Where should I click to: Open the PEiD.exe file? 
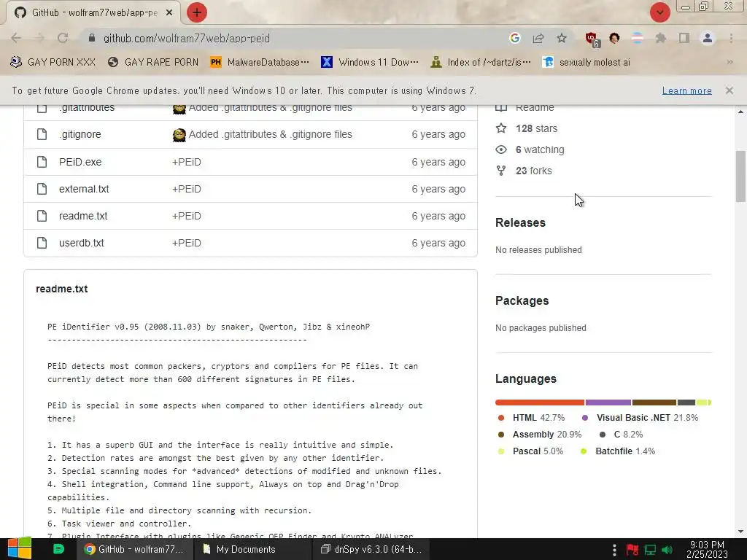(x=80, y=162)
